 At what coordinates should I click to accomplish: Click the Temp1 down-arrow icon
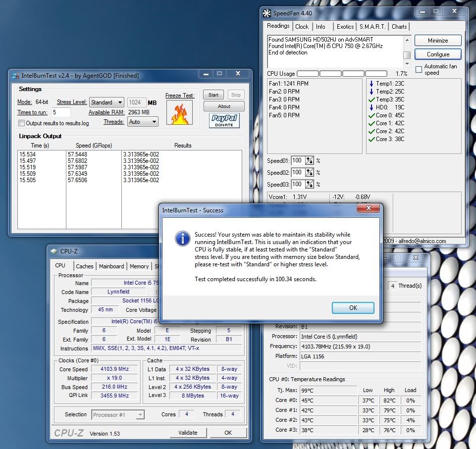pos(371,84)
